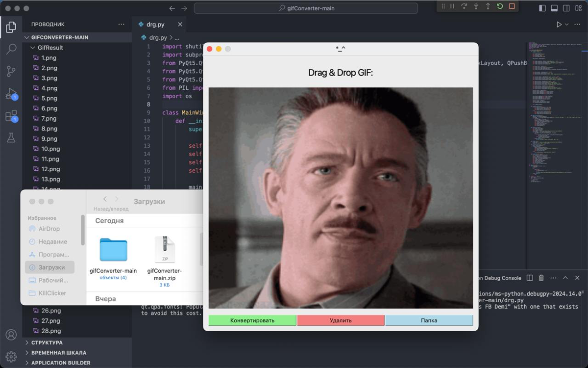Click the Step Over debug icon
Screen dimensions: 588x368
pos(464,6)
